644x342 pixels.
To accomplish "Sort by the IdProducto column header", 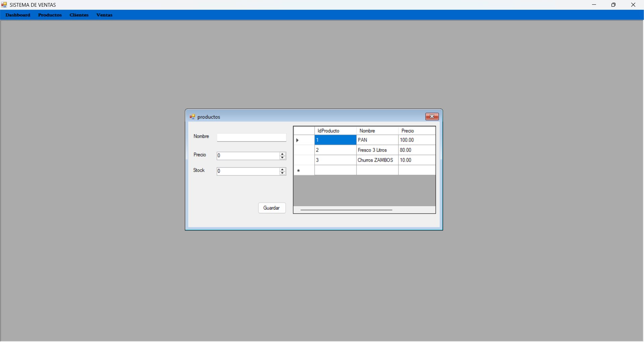I will tap(335, 131).
